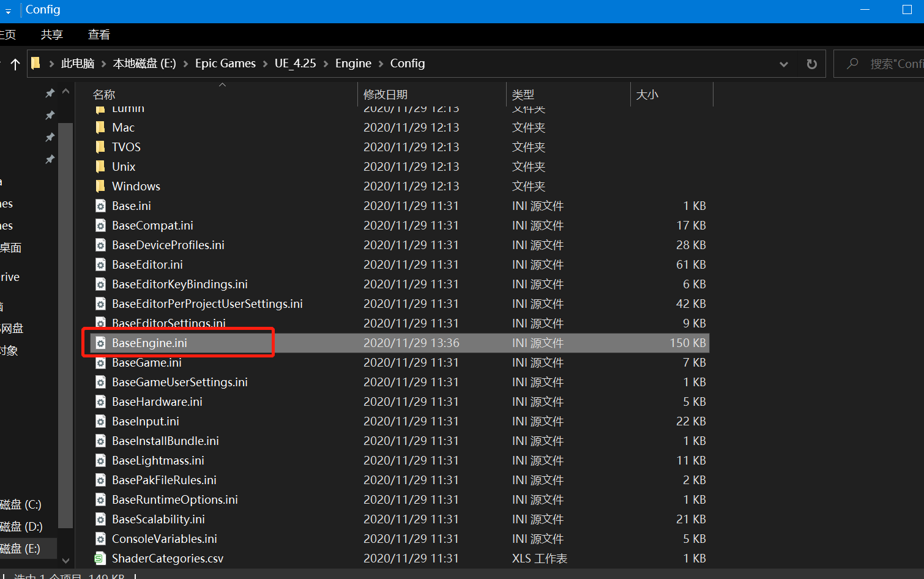Click navigation pane scroll up arrow
The height and width of the screenshot is (579, 924).
(x=65, y=92)
